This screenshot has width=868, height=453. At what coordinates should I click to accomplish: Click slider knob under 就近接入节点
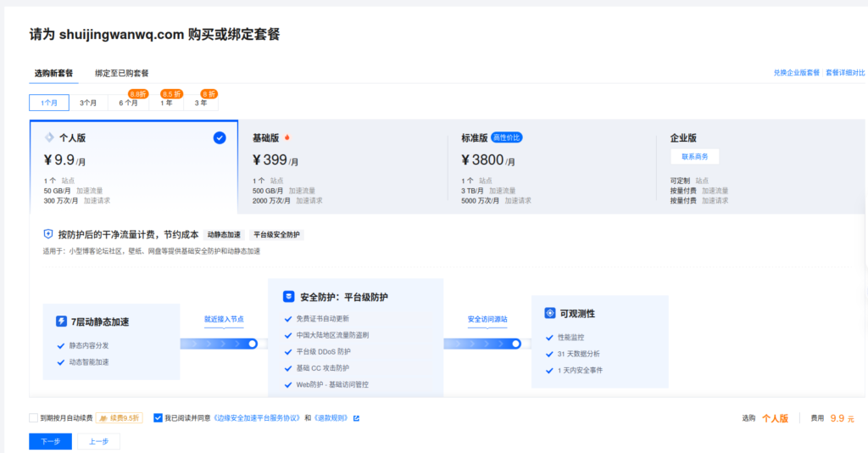click(253, 344)
